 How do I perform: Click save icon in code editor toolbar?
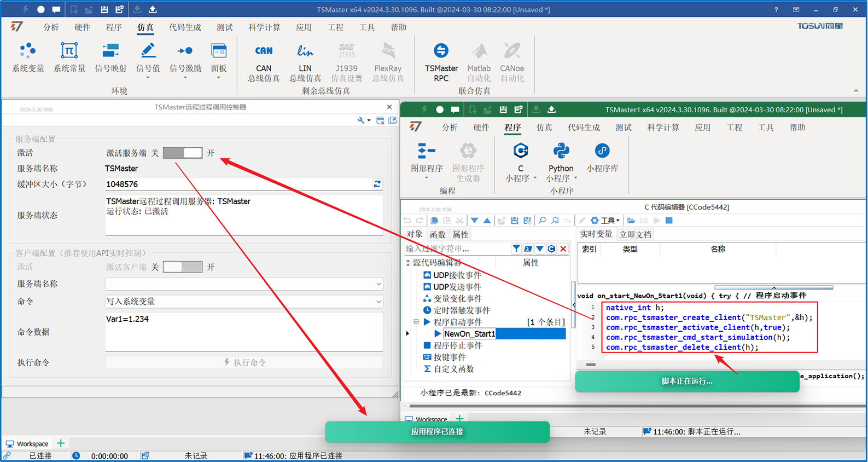coord(515,220)
